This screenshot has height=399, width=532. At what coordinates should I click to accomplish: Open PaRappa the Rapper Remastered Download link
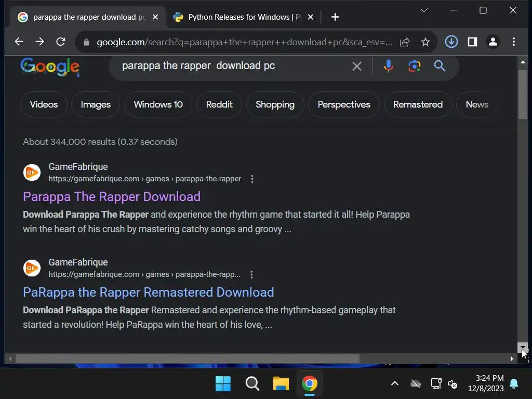tap(148, 292)
